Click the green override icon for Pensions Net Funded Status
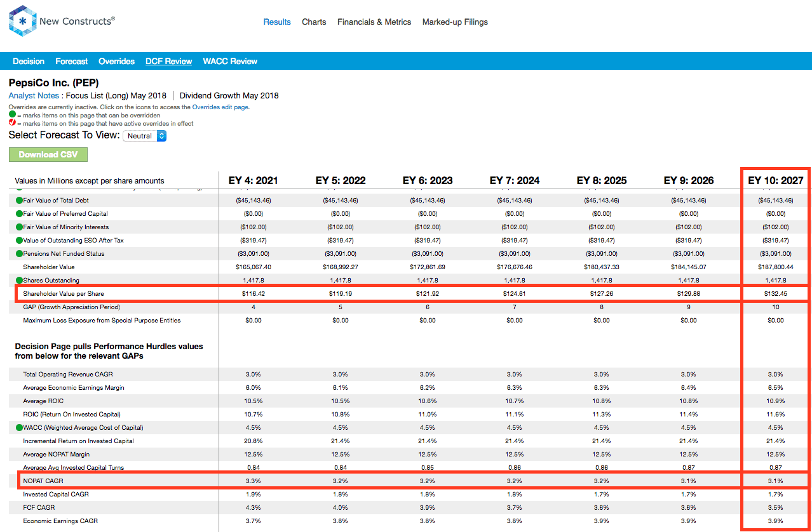812x532 pixels. pos(19,253)
